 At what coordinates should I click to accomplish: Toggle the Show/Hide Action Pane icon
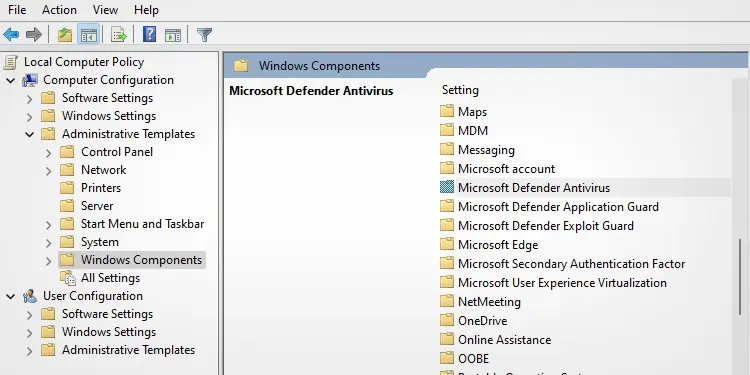point(173,34)
